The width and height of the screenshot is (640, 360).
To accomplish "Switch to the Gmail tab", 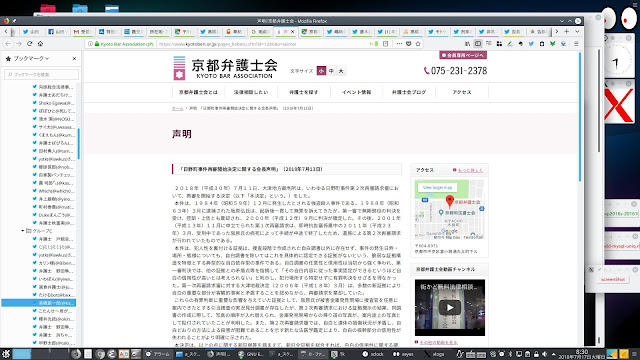I will coord(82,31).
